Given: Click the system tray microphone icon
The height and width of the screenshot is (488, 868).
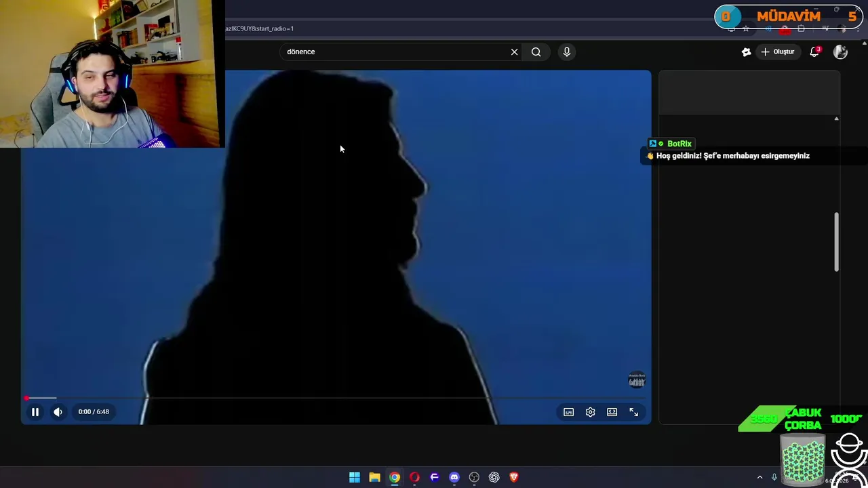Looking at the screenshot, I should click(x=774, y=477).
